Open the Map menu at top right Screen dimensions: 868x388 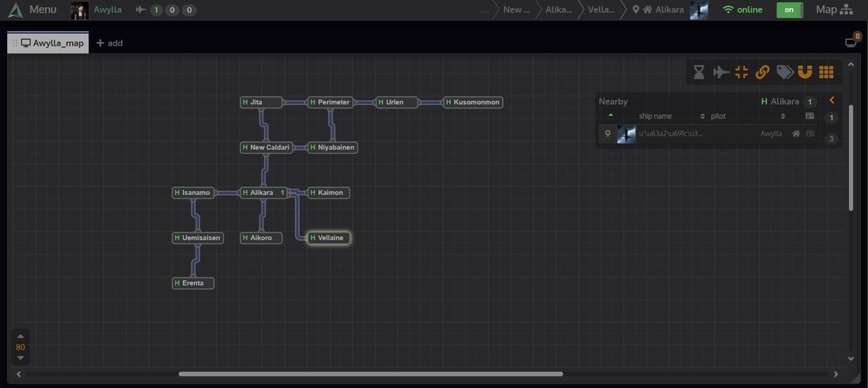coord(835,10)
